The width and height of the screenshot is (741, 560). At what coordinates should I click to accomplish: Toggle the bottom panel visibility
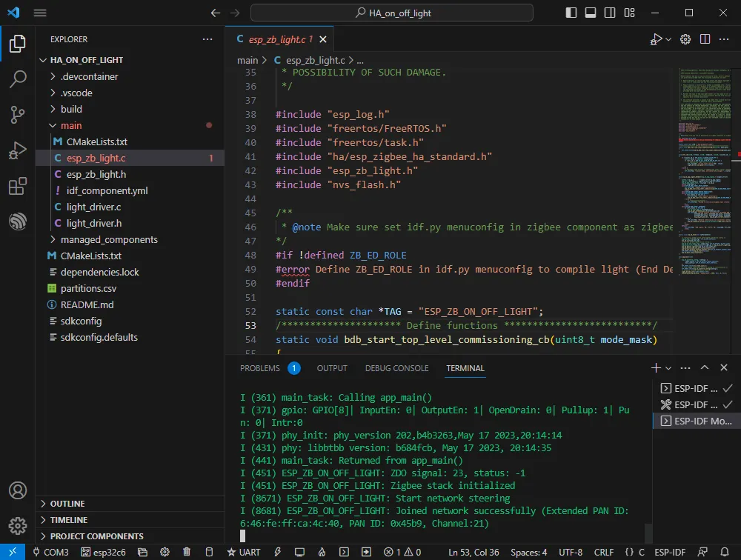(591, 13)
